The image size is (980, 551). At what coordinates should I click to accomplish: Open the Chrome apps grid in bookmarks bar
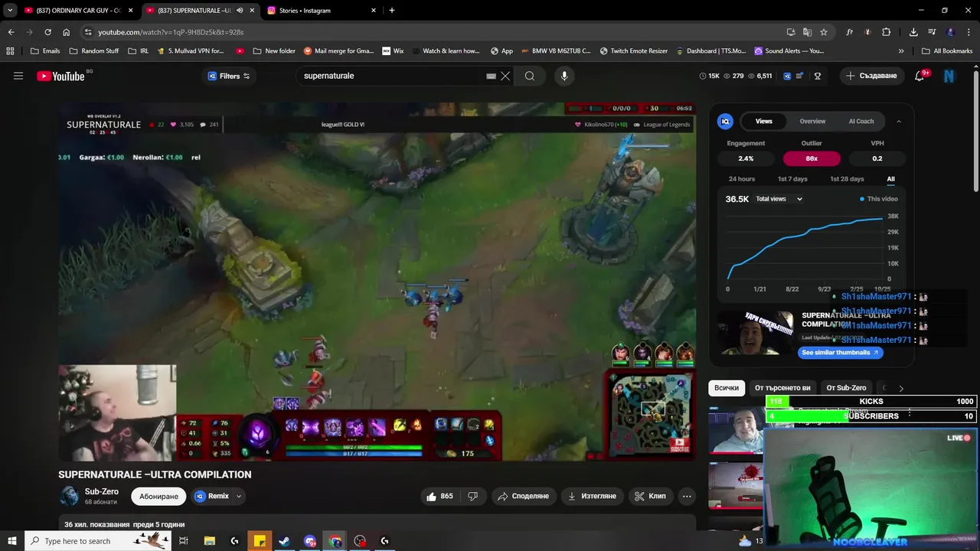pyautogui.click(x=10, y=51)
